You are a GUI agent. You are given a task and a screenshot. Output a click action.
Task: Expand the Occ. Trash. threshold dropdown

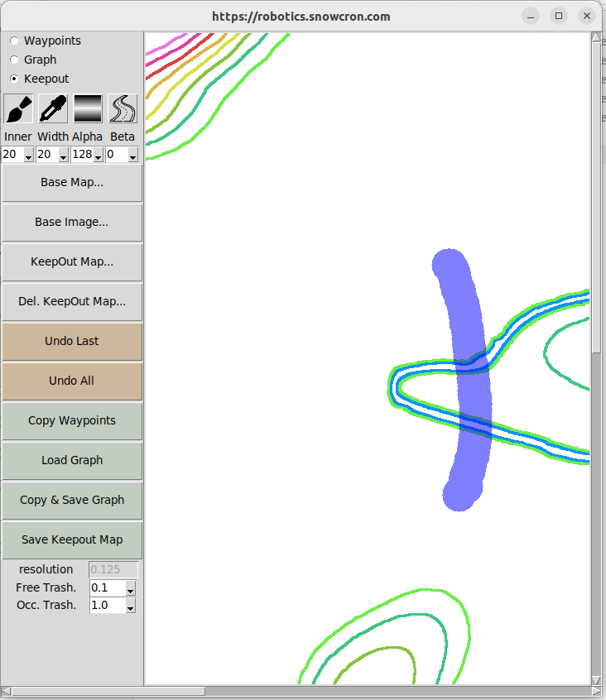(x=131, y=606)
